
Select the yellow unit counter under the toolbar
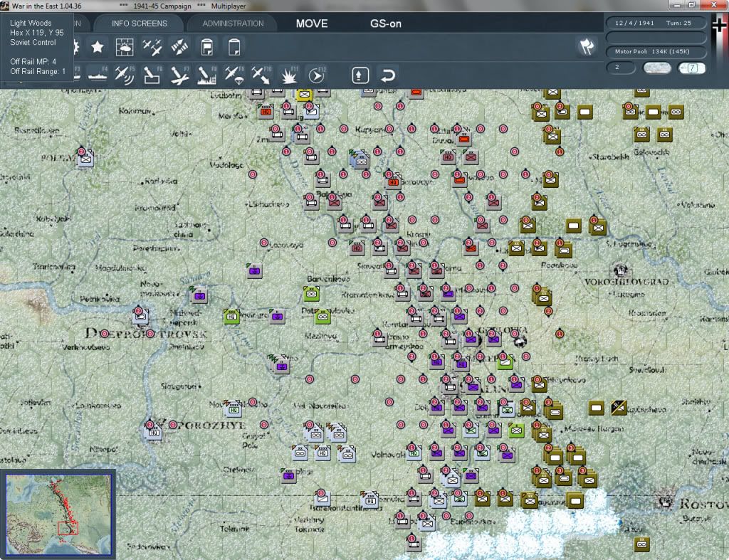point(304,95)
